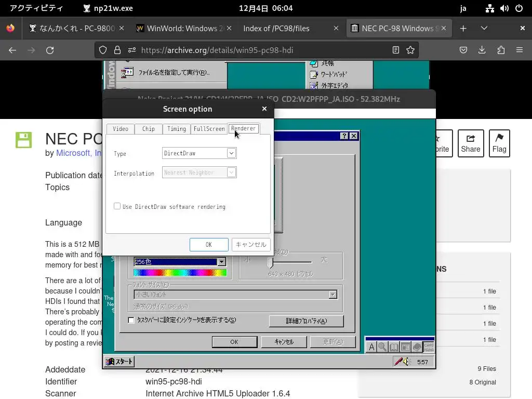This screenshot has width=532, height=399.
Task: Bookmark this page with the star icon
Action: 410,50
